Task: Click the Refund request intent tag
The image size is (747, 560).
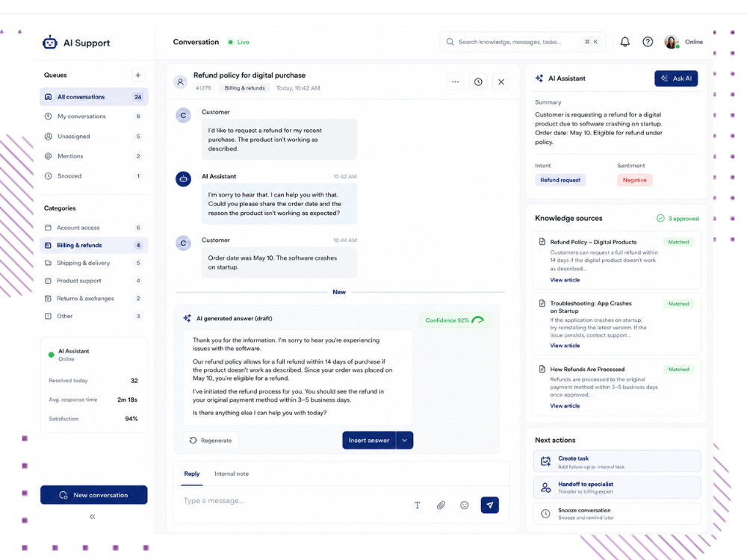Action: (x=560, y=180)
